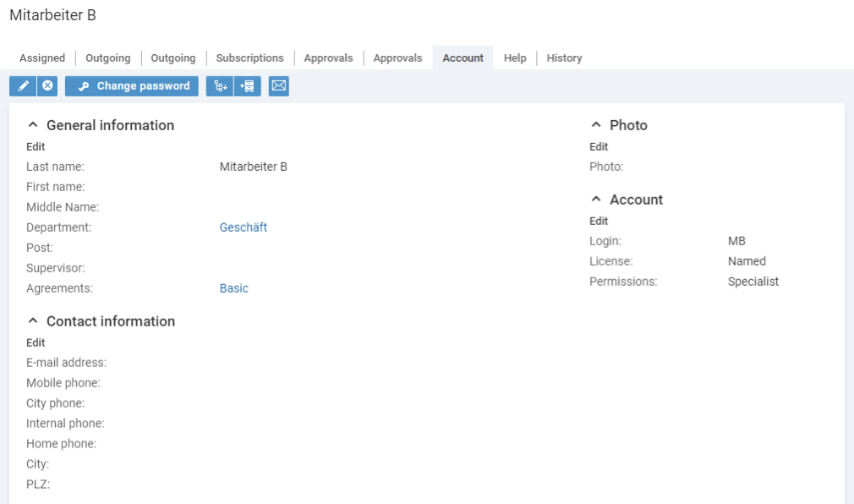Click the move-to-list arrow icon
The height and width of the screenshot is (504, 854).
[x=248, y=86]
